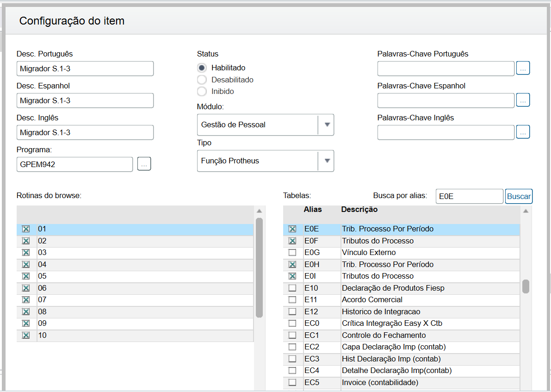Check the E0G Vínculo Externo table
The height and width of the screenshot is (392, 551).
click(292, 253)
